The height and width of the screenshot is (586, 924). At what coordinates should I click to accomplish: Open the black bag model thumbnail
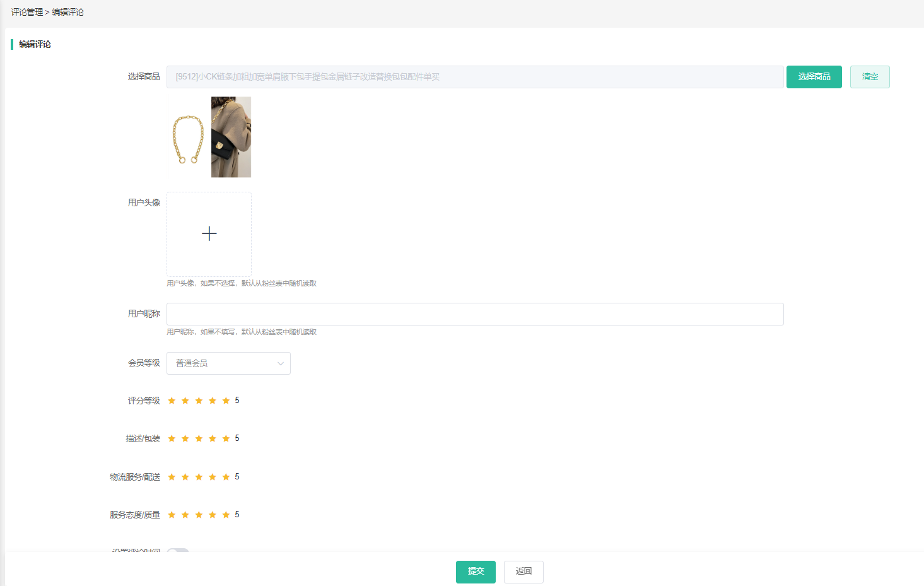point(231,138)
